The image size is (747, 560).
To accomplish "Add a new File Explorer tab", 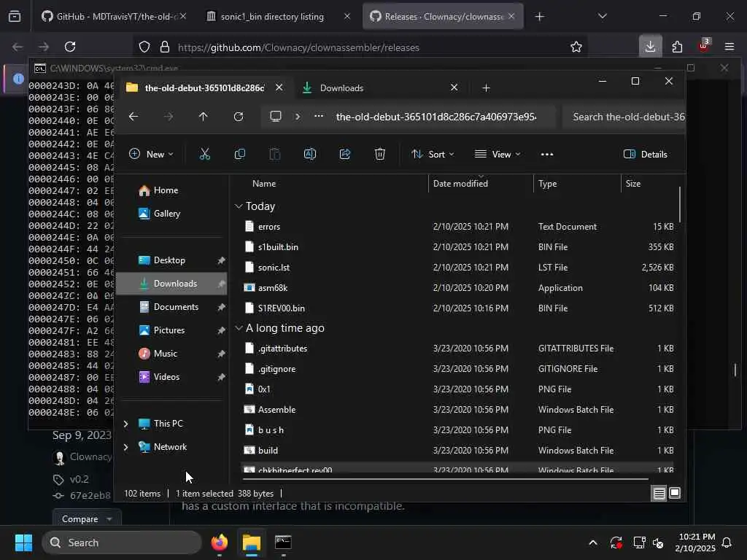I will point(486,88).
